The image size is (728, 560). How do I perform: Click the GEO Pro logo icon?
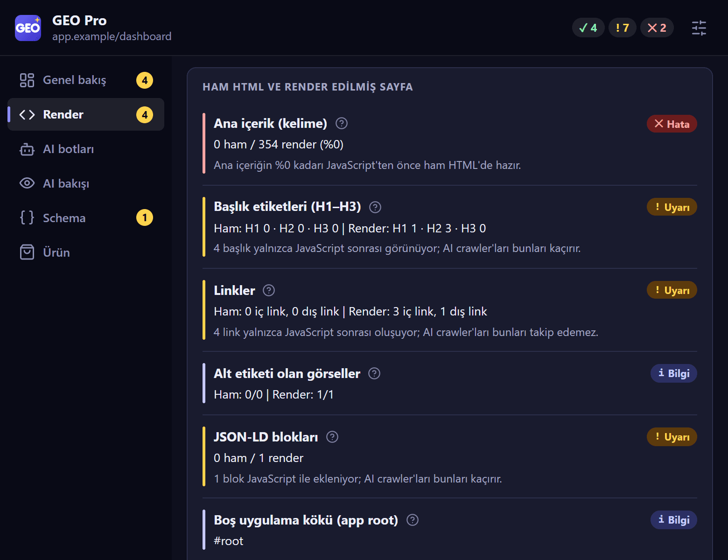(28, 28)
